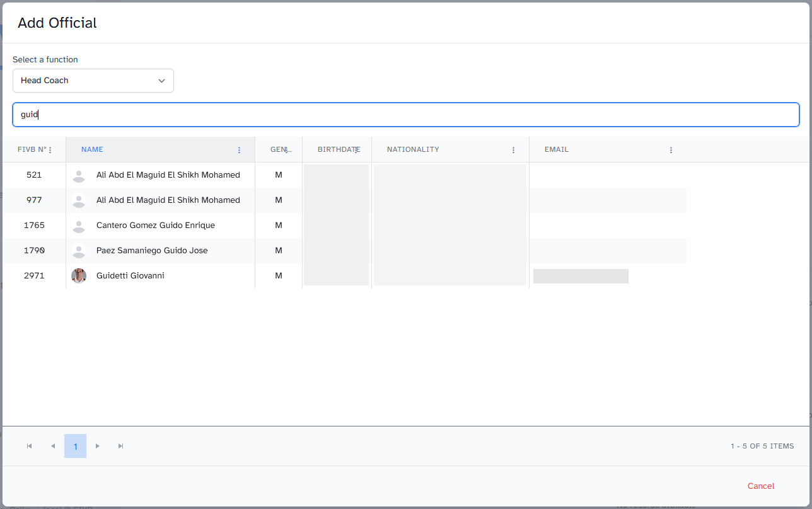This screenshot has height=509, width=812.
Task: Open the Name column menu icon
Action: click(239, 150)
